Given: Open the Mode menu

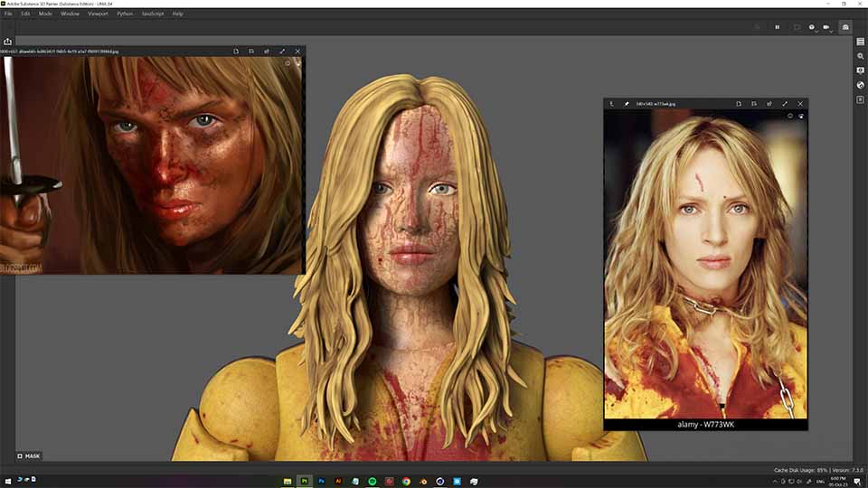Looking at the screenshot, I should click(45, 14).
